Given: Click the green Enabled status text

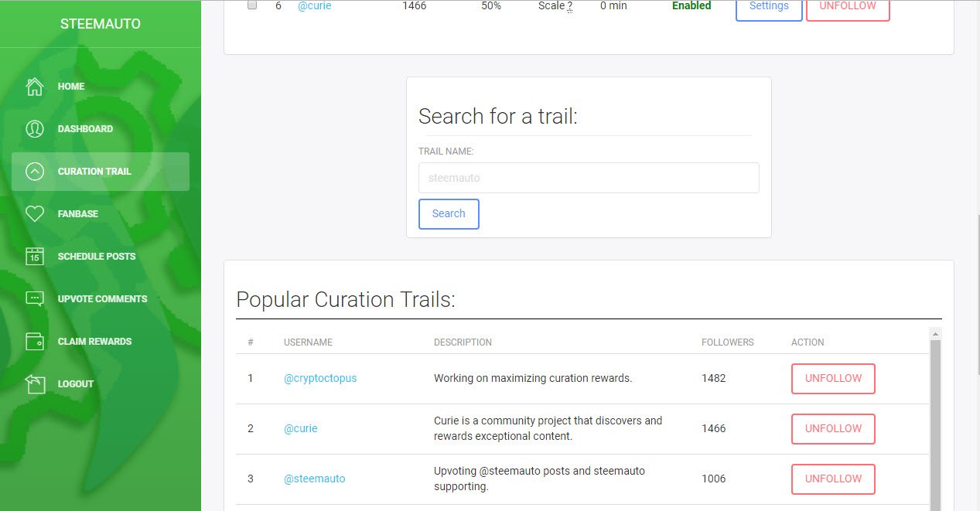Looking at the screenshot, I should point(691,5).
